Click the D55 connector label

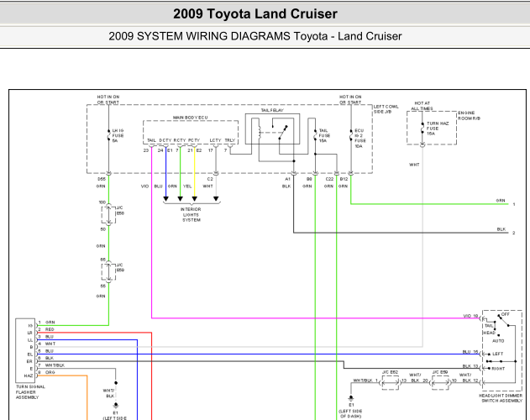click(x=102, y=179)
